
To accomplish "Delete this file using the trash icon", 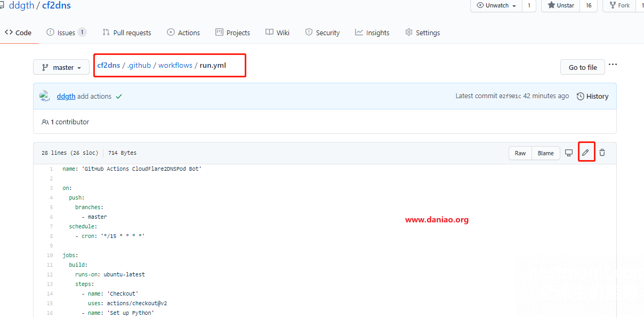I will coord(602,153).
